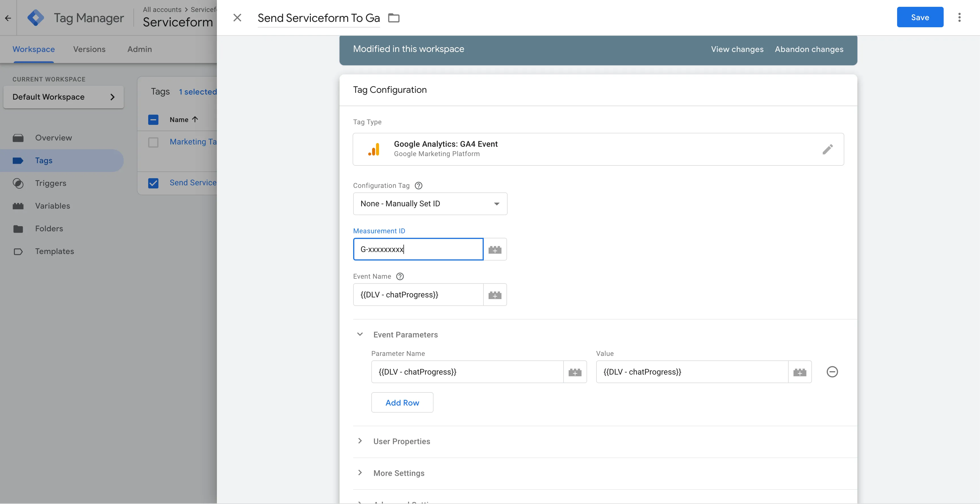Viewport: 980px width, 504px height.
Task: Switch to the Versions tab
Action: pyautogui.click(x=89, y=49)
